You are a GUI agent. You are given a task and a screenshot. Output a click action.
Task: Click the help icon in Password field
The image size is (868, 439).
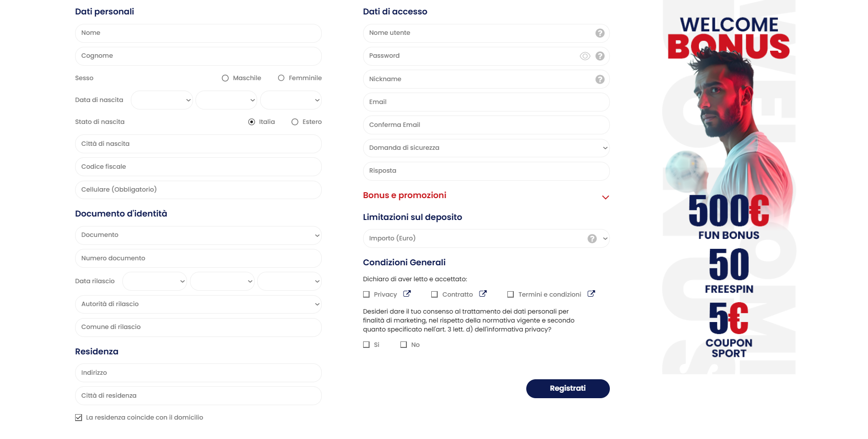(x=600, y=56)
